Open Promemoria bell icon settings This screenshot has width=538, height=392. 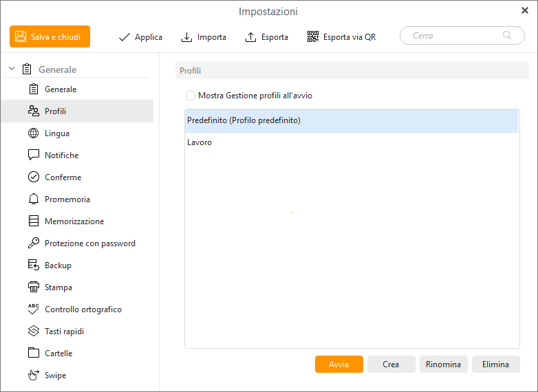pos(33,199)
